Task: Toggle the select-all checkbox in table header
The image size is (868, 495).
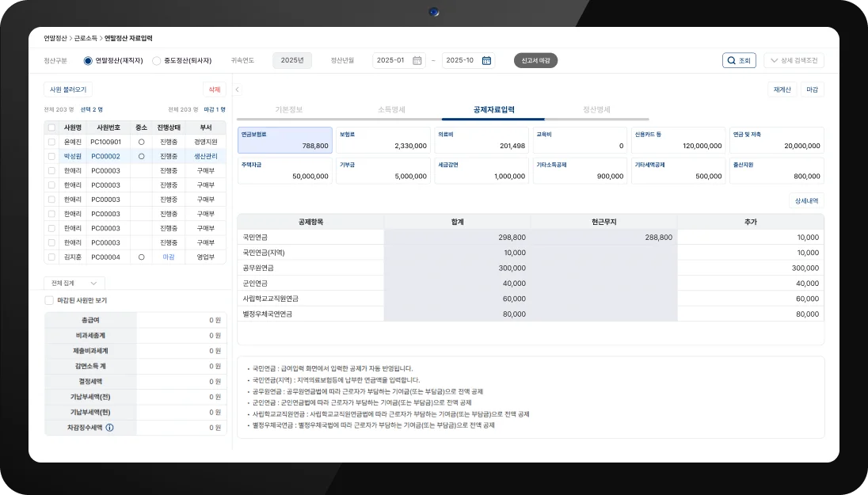Action: 51,128
